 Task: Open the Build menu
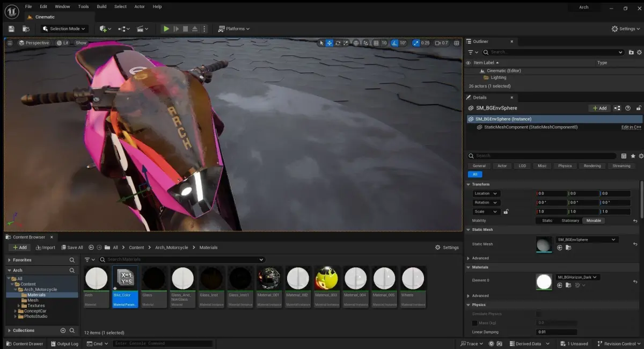click(x=101, y=6)
